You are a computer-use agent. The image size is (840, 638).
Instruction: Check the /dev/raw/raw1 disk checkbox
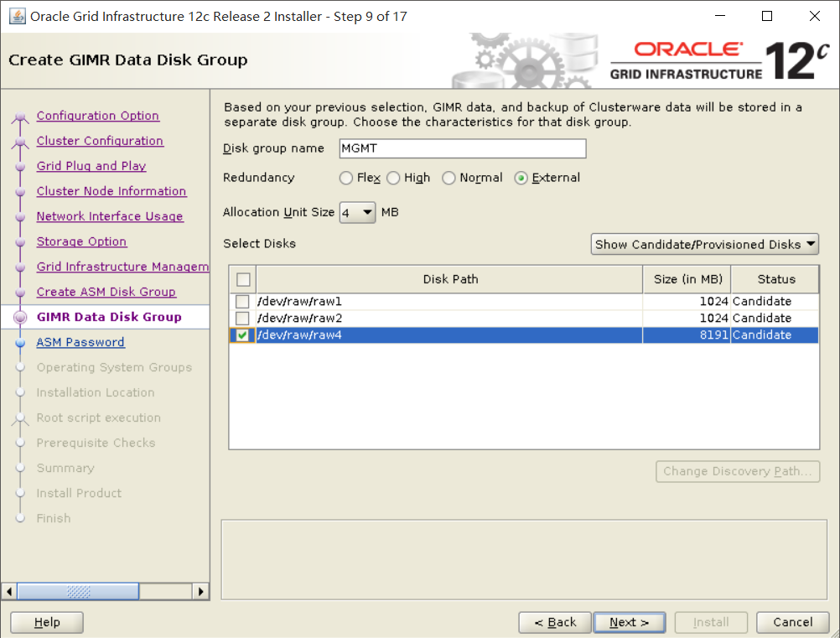(241, 301)
